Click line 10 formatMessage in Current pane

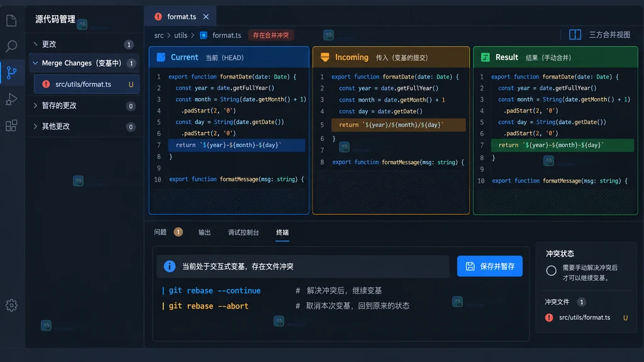[x=236, y=179]
